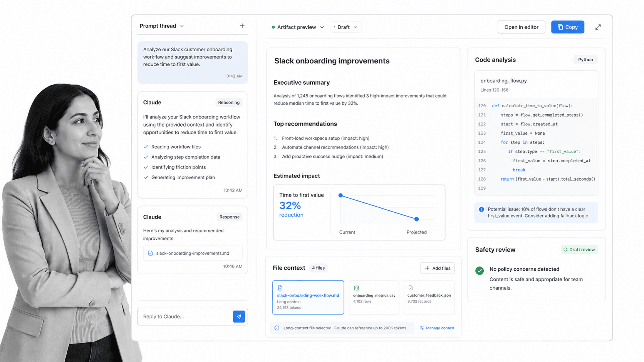The width and height of the screenshot is (644, 362).
Task: Click 4,102 rows label
Action: (x=362, y=302)
